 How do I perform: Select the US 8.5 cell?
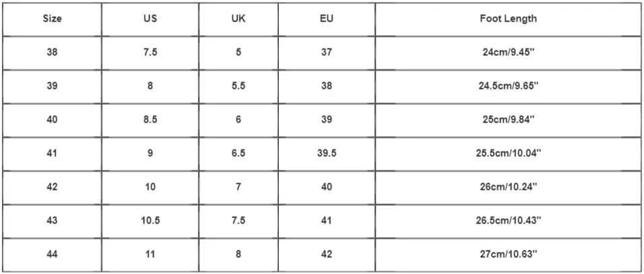point(150,121)
